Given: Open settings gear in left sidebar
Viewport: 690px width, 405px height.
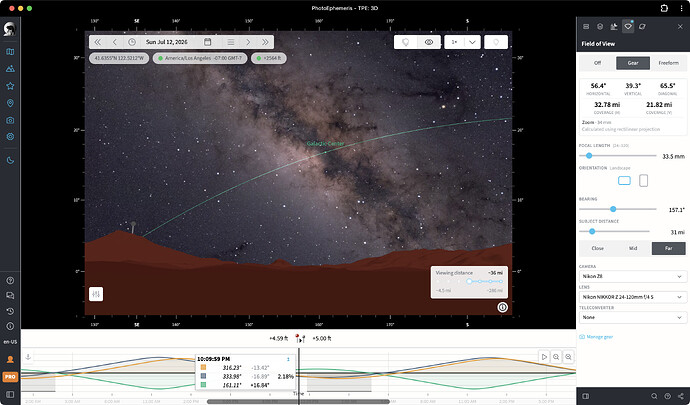Looking at the screenshot, I should point(10,137).
